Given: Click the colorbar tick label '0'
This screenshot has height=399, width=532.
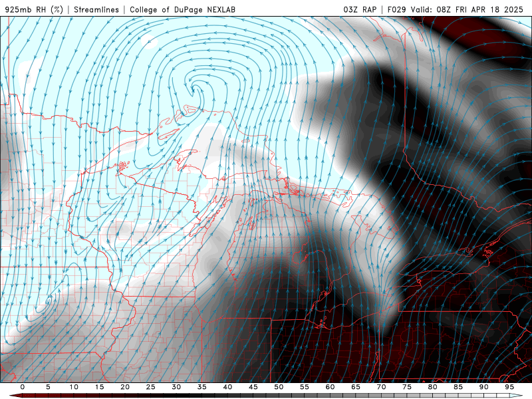Looking at the screenshot, I should tap(23, 387).
